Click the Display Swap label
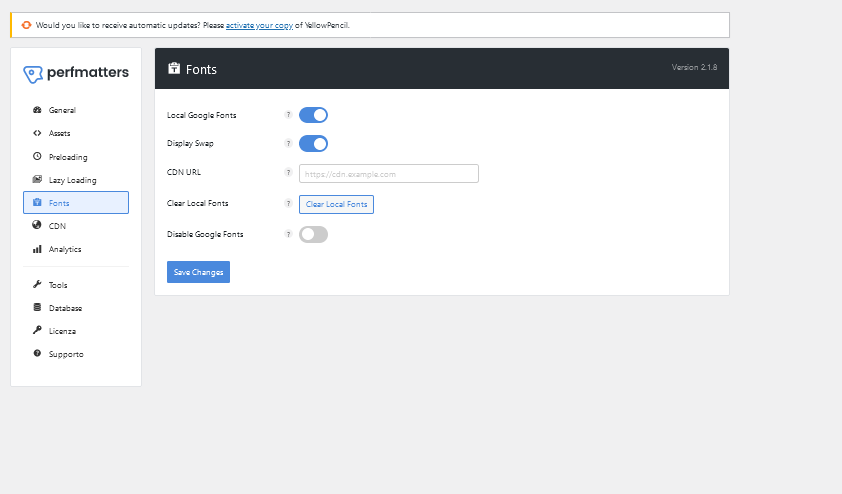 click(190, 143)
